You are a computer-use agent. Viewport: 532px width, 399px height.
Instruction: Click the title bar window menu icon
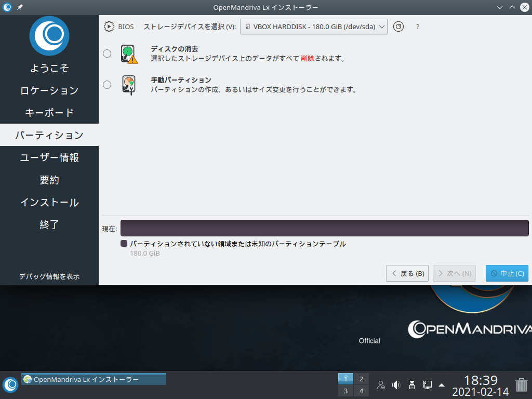pyautogui.click(x=7, y=7)
